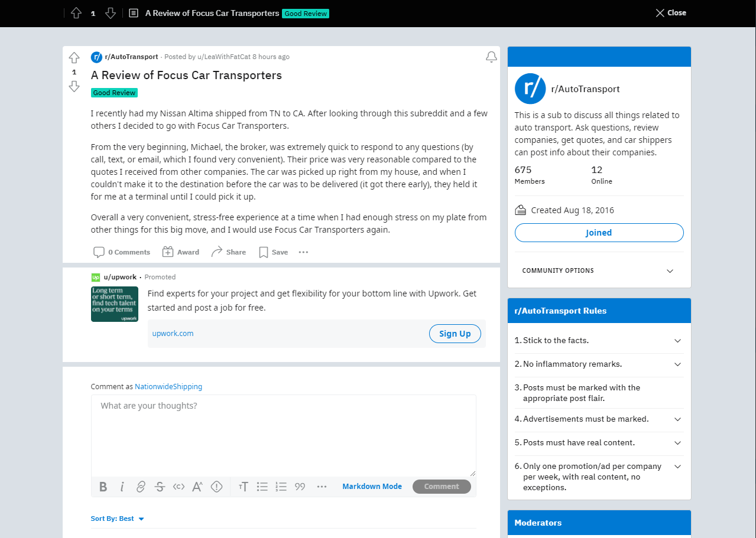Image resolution: width=756 pixels, height=538 pixels.
Task: Upvote the Focus Car Transporters post beside its title
Action: click(x=74, y=58)
